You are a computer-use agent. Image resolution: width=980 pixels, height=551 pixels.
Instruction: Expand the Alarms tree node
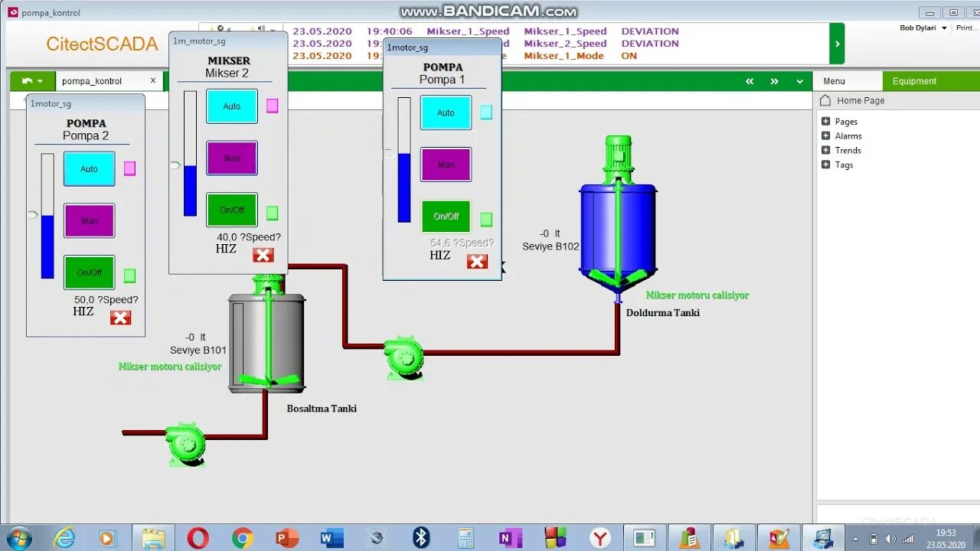coord(825,135)
